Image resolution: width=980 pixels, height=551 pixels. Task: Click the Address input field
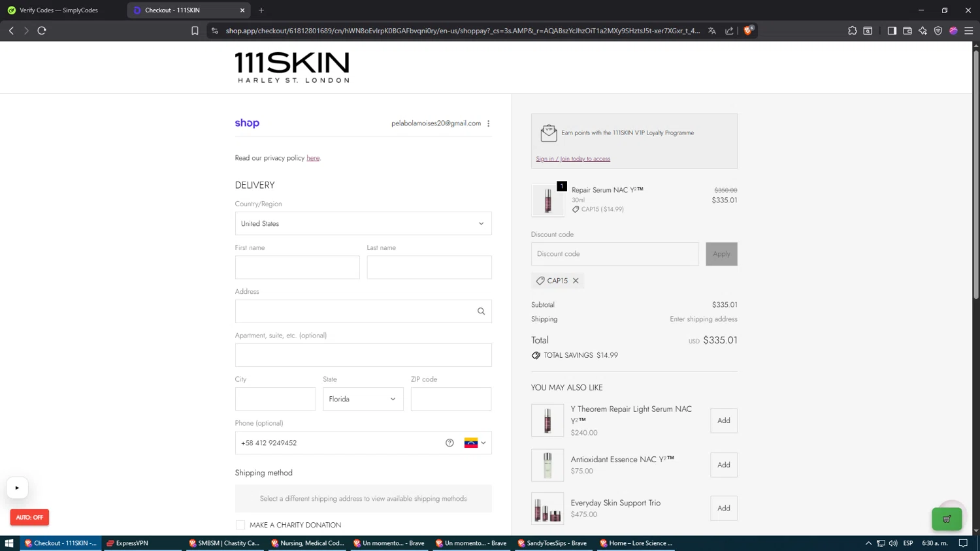pyautogui.click(x=363, y=311)
